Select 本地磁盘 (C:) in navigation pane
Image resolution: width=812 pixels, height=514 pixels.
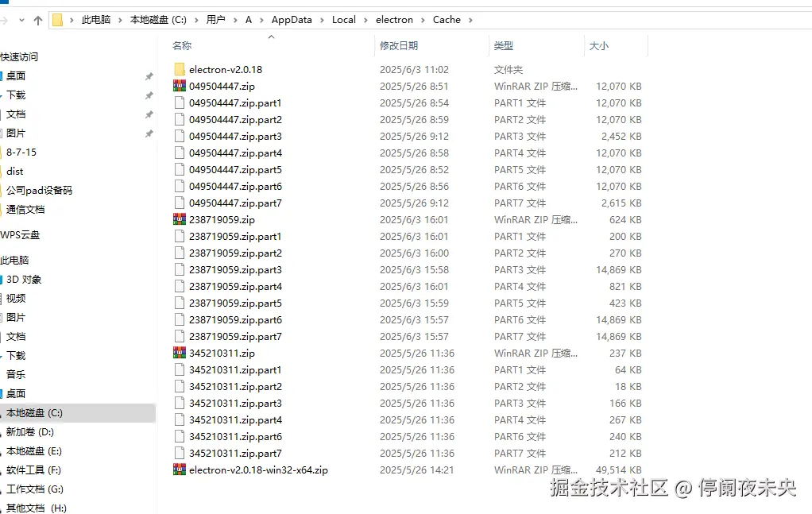pos(34,413)
